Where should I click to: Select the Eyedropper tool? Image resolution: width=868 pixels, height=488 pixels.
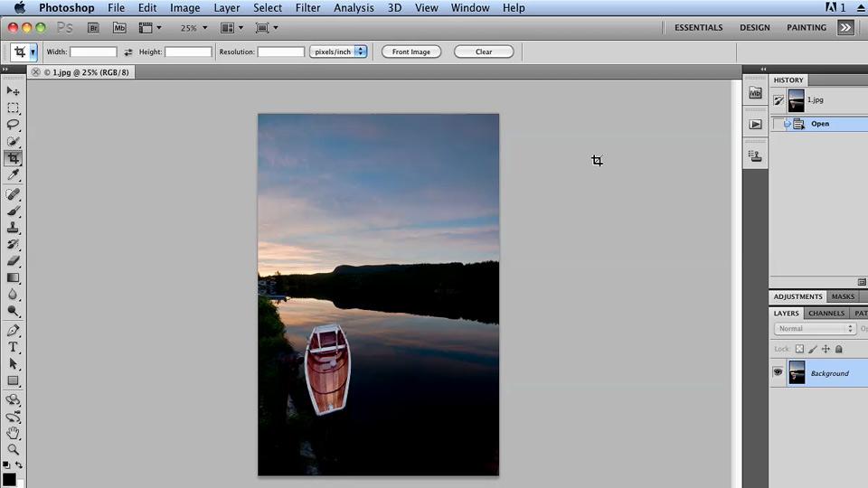pos(13,175)
